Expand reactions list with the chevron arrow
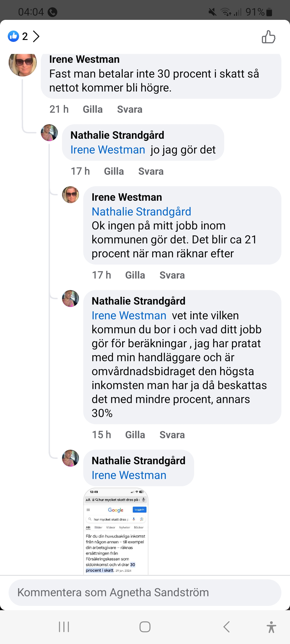The image size is (290, 644). point(36,36)
